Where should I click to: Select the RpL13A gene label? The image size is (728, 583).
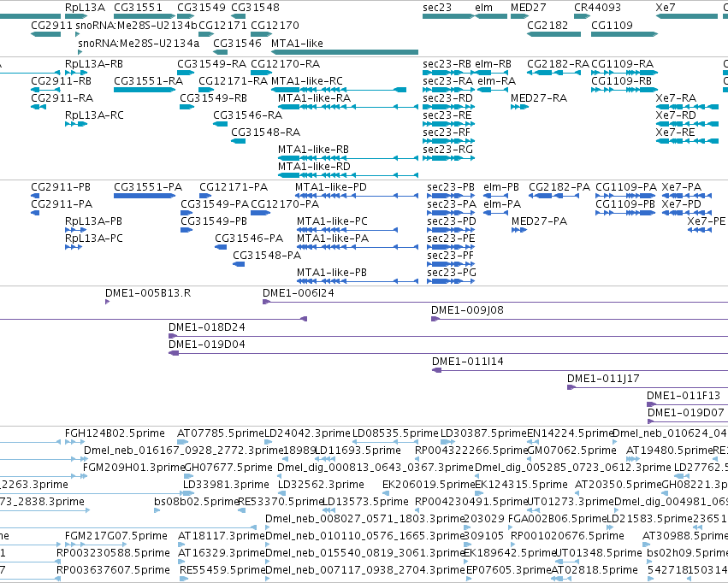(85, 8)
